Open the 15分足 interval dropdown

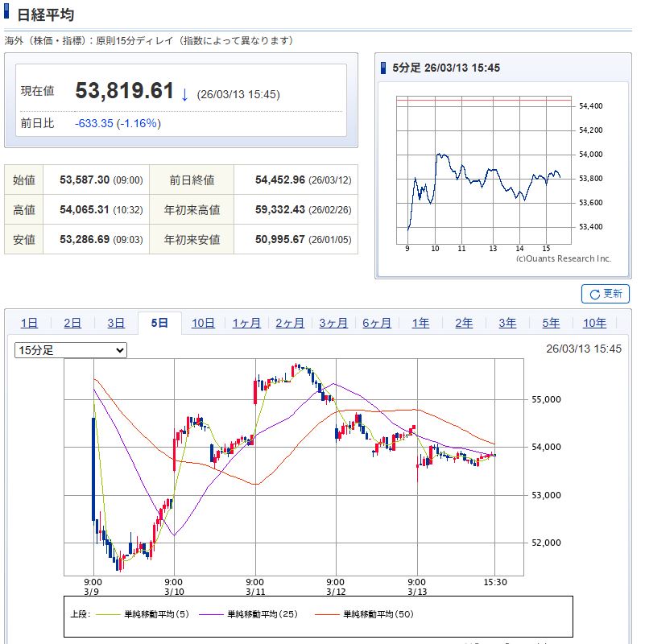[x=71, y=350]
